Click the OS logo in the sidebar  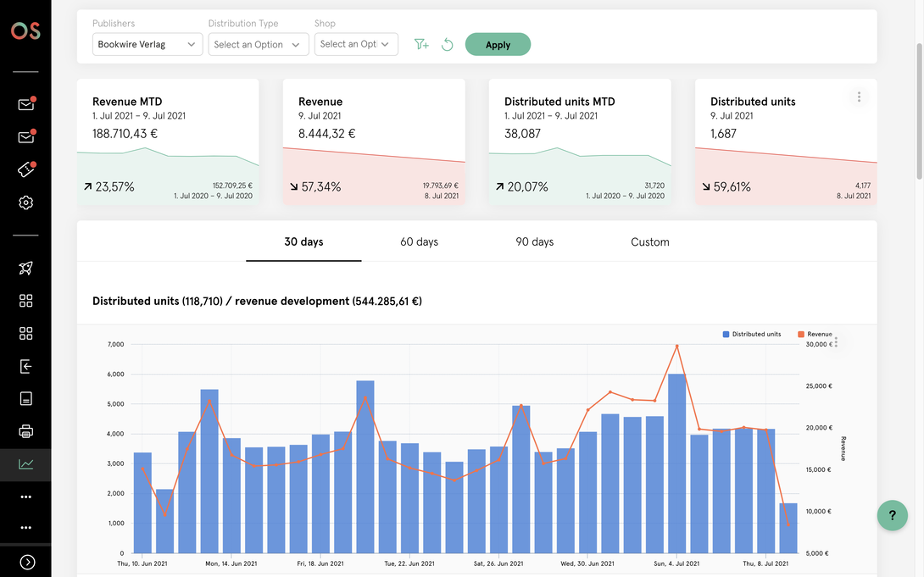25,31
